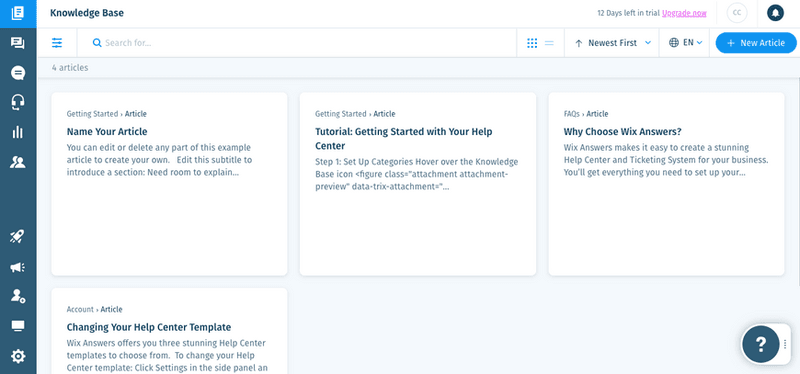The width and height of the screenshot is (800, 374).
Task: Open the Knowledge Base sidebar icon
Action: coord(18,13)
